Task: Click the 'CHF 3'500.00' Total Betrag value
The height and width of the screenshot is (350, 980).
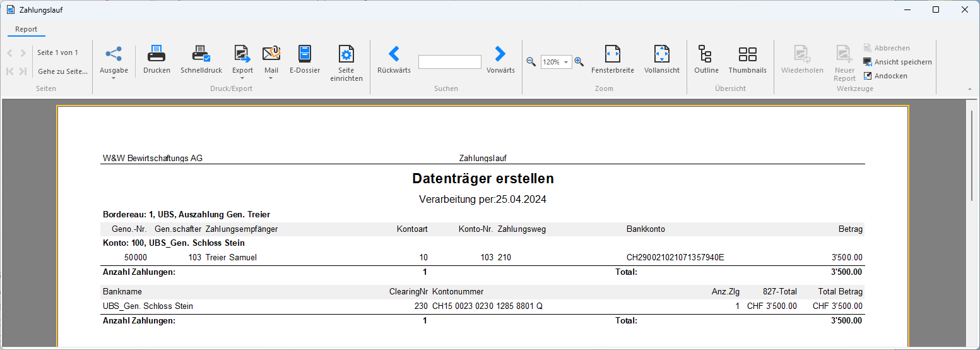Action: click(837, 306)
